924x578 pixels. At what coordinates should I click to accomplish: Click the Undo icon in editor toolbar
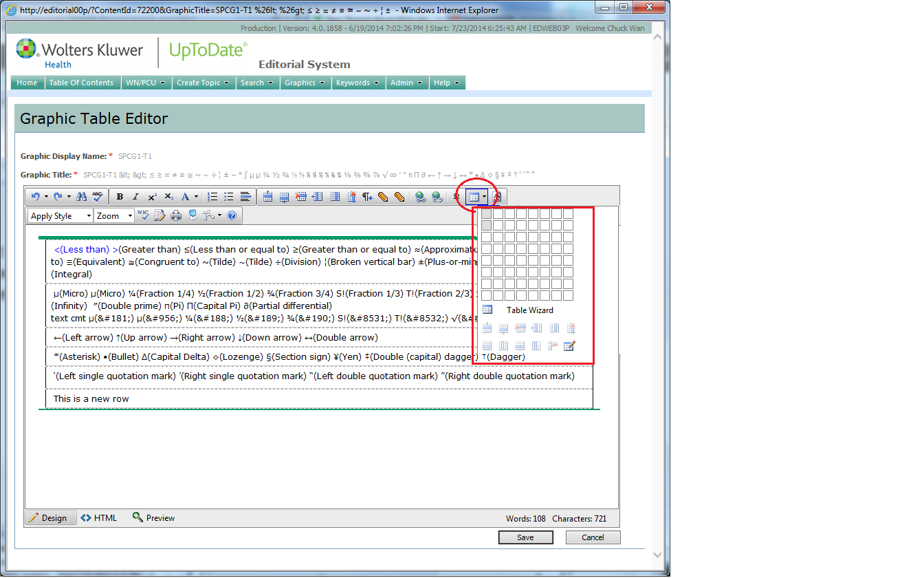(36, 197)
